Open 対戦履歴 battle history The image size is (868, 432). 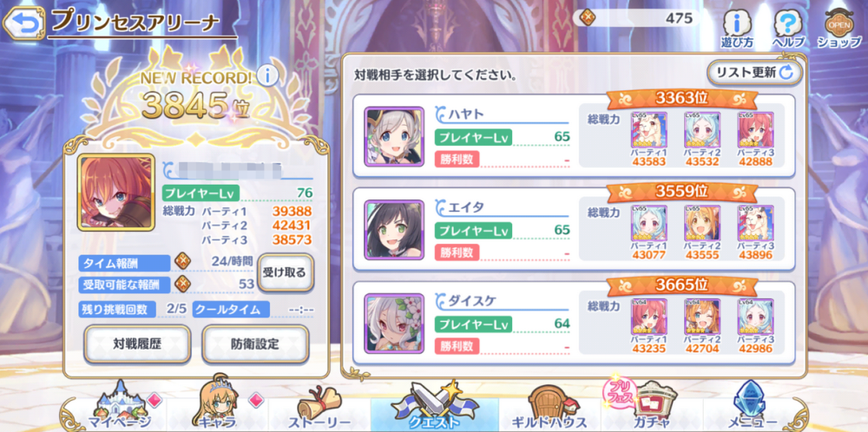point(137,344)
